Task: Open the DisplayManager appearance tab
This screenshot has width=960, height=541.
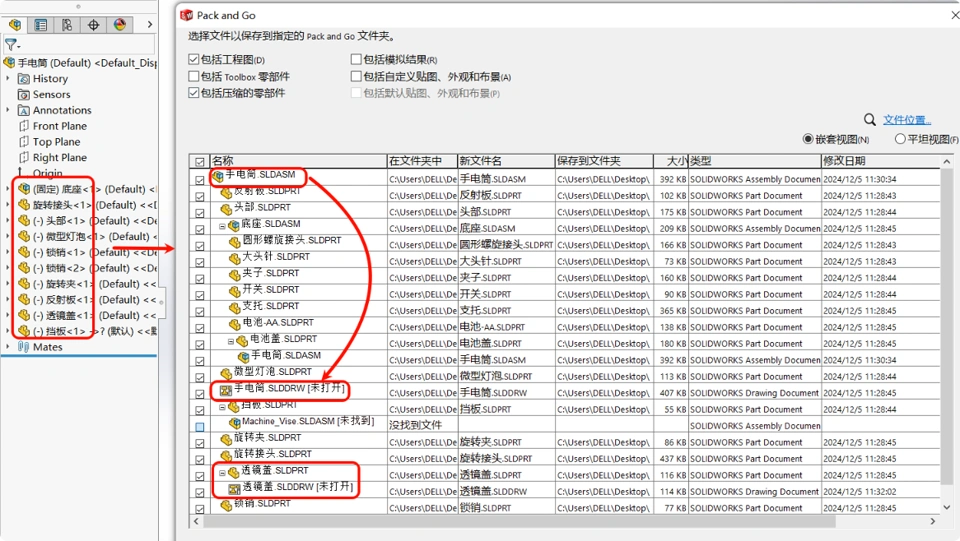Action: (x=120, y=24)
